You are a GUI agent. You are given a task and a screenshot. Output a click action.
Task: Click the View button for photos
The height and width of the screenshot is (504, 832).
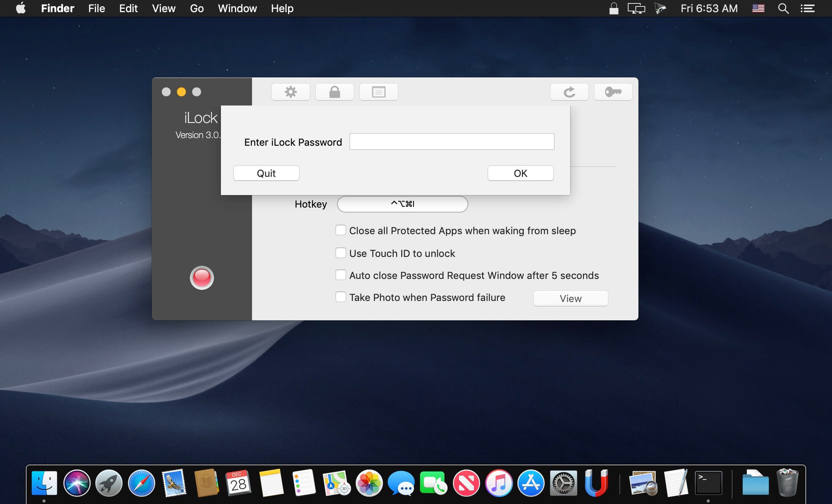[570, 299]
